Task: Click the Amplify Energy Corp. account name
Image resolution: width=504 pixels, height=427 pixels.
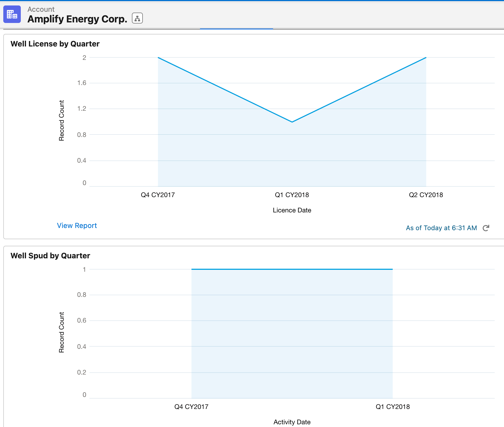Action: tap(77, 19)
